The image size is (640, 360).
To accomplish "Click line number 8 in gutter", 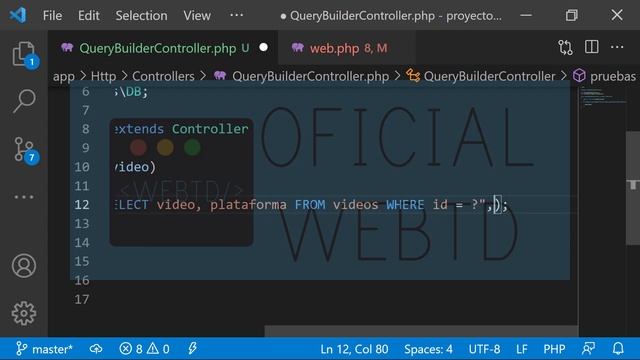I will tap(85, 129).
